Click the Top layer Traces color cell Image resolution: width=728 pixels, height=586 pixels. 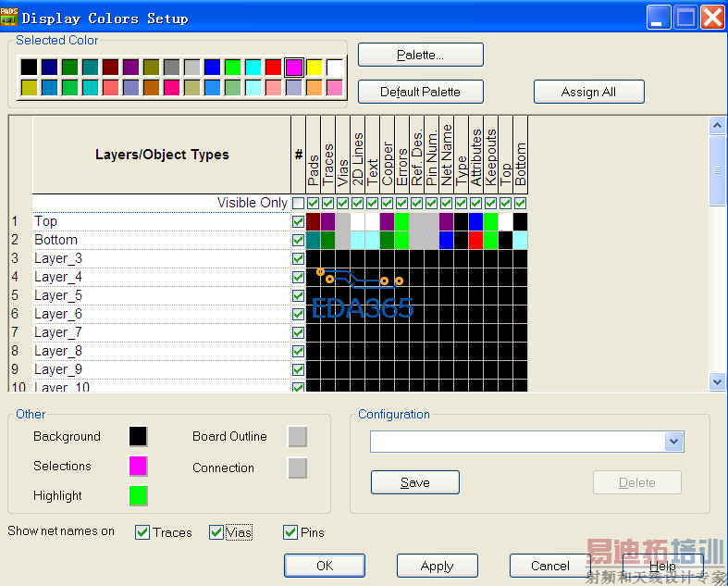pos(327,221)
